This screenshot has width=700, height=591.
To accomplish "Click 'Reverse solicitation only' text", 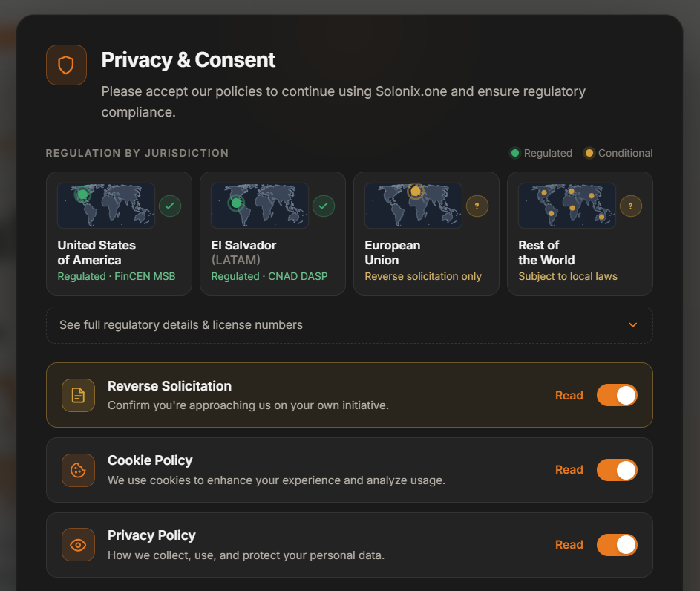I will (x=423, y=277).
